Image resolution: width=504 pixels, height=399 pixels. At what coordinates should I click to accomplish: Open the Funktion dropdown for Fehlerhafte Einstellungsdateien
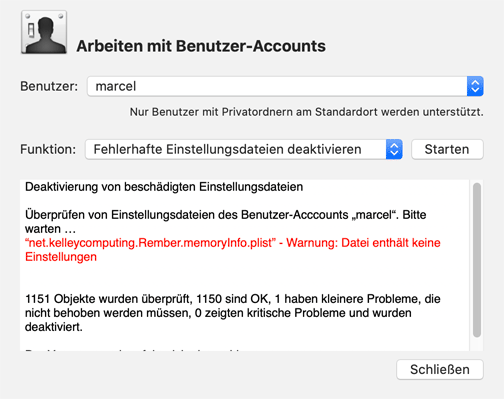point(244,149)
